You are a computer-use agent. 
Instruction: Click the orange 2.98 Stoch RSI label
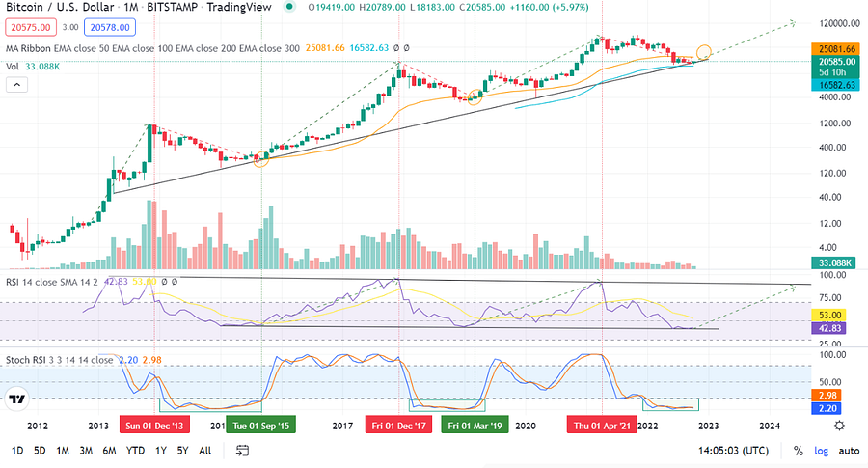(x=827, y=396)
